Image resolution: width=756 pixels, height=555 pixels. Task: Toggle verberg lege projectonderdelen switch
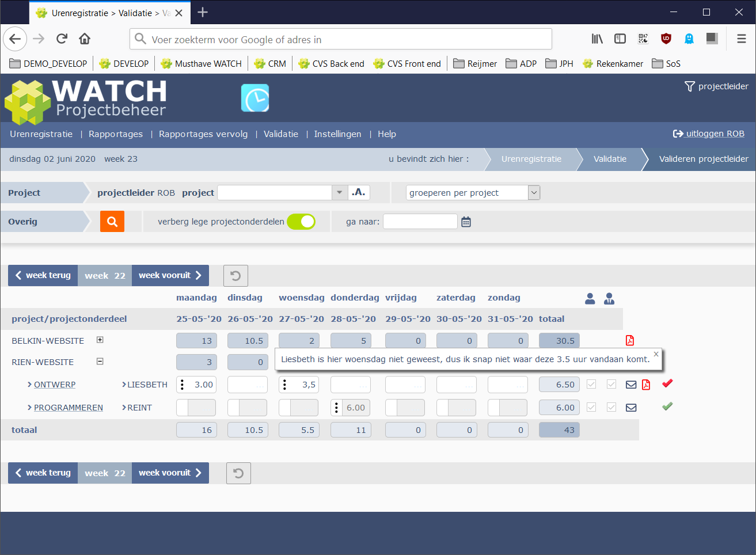[x=301, y=222]
